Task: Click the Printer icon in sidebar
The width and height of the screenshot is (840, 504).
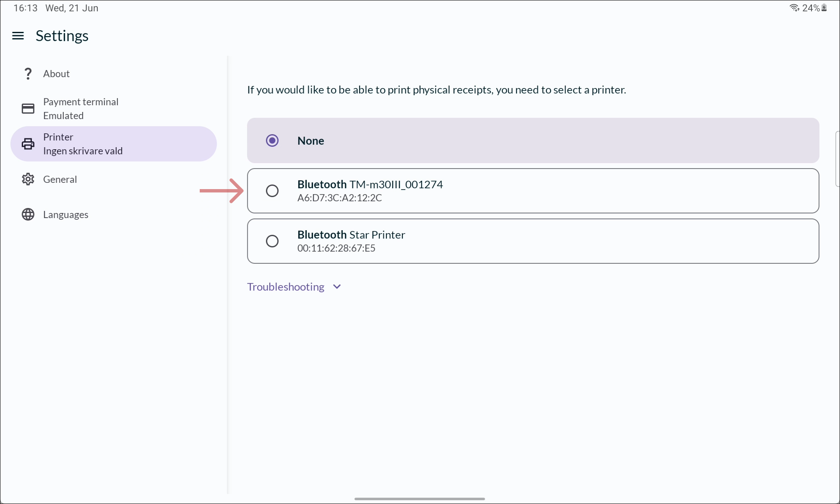Action: pyautogui.click(x=28, y=144)
